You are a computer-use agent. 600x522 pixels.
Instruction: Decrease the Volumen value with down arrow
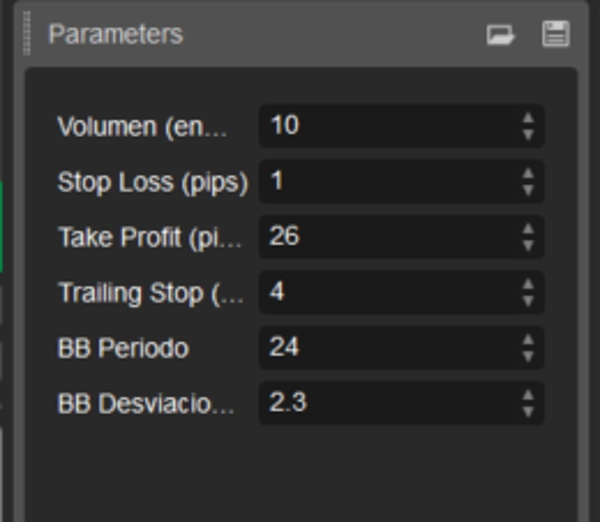tap(528, 134)
